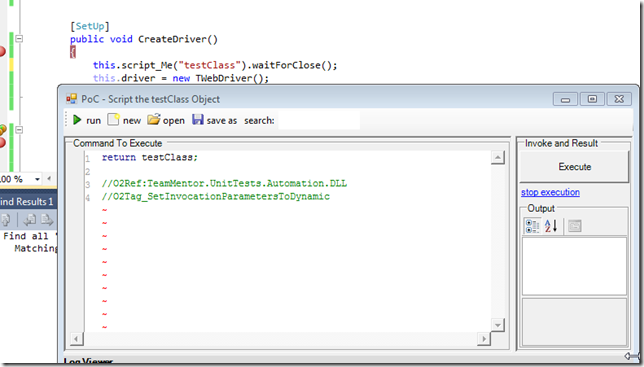Toggle the breakpoint beside the CreateDriver opening brace
Image resolution: width=644 pixels, height=367 pixels.
tap(2, 52)
